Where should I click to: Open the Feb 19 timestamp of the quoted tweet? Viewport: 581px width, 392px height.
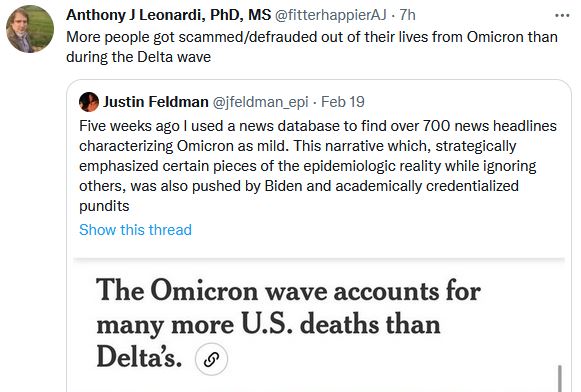point(343,102)
